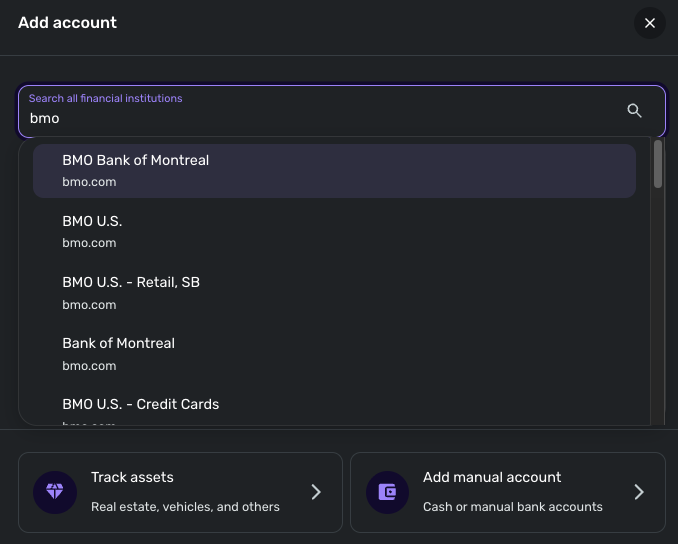Image resolution: width=678 pixels, height=544 pixels.
Task: Open Track assets chevron arrow
Action: 316,492
